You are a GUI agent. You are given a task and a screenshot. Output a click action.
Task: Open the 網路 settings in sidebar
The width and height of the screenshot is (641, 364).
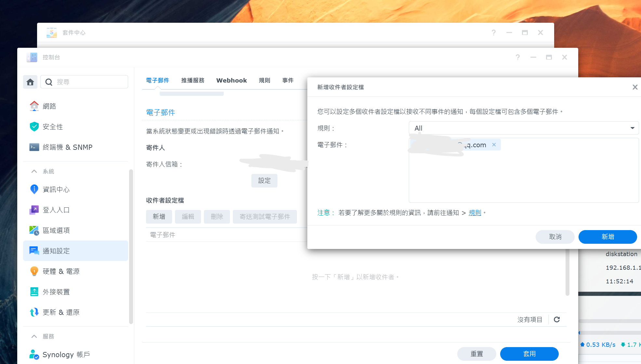[x=49, y=106]
